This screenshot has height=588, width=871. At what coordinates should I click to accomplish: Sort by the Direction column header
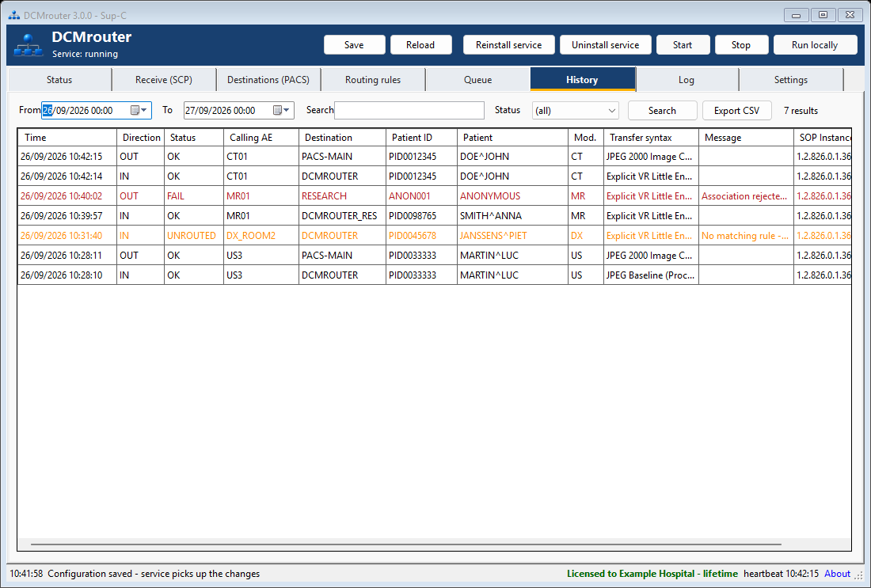click(140, 138)
